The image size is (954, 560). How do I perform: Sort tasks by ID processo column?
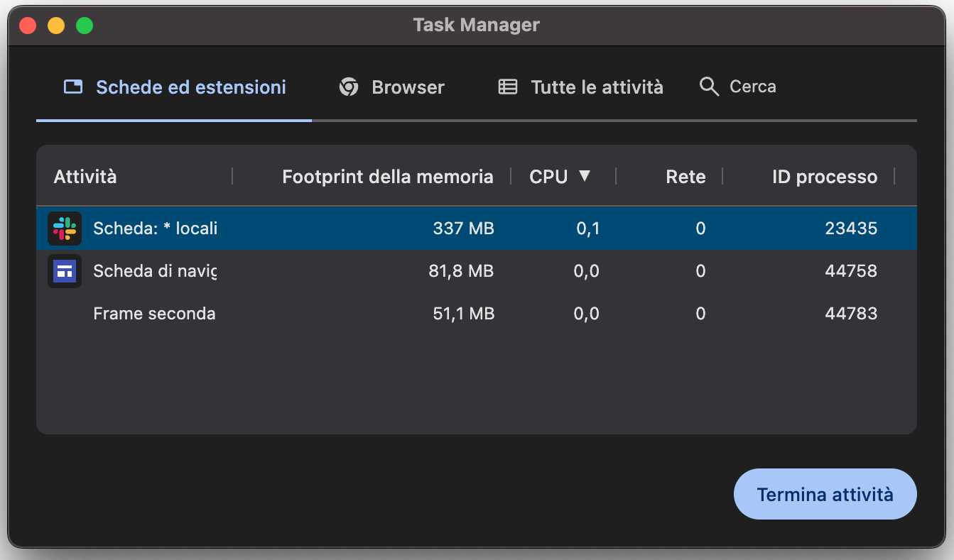click(x=824, y=177)
